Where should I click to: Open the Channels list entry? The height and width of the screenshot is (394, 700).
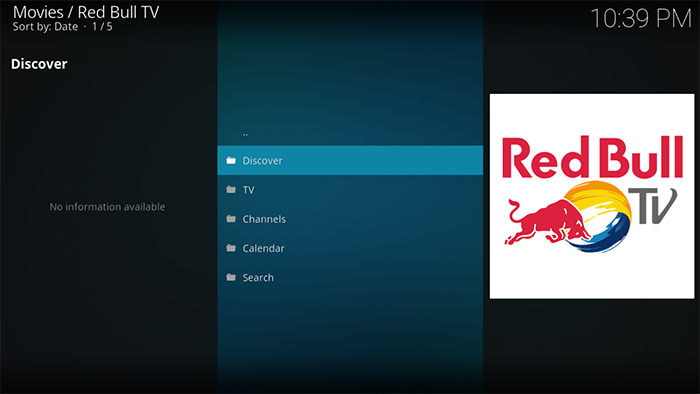click(350, 219)
